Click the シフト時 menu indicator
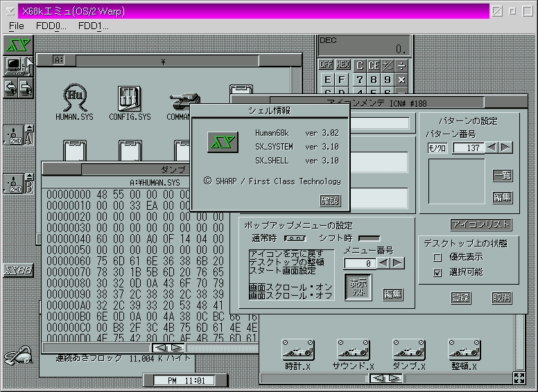Viewport: 538px width, 392px height. [370, 238]
